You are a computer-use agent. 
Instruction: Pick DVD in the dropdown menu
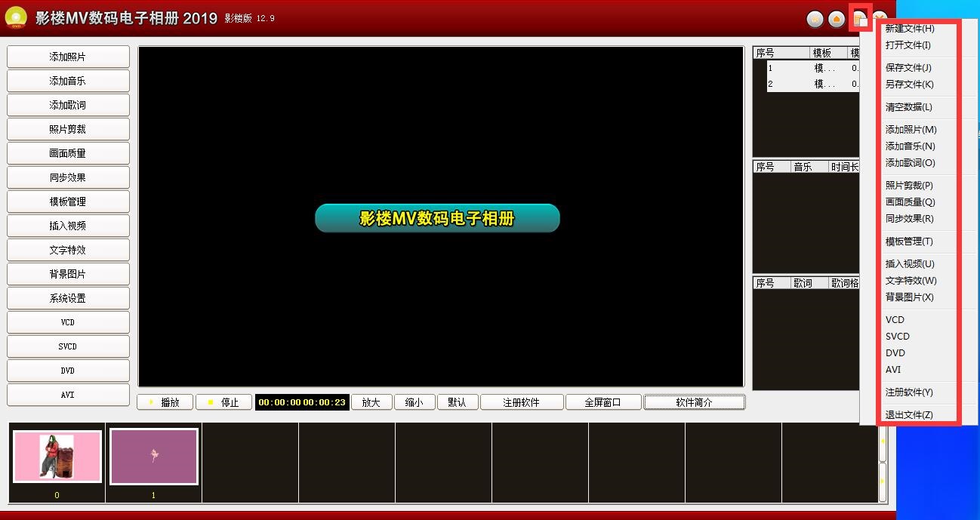tap(895, 353)
